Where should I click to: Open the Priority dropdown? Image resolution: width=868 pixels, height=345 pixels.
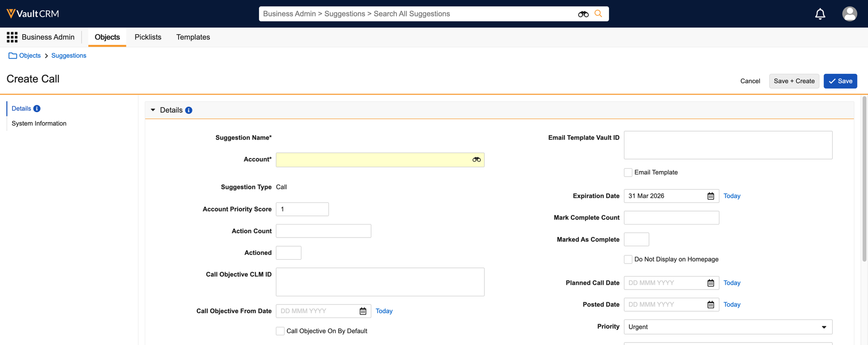click(x=728, y=327)
